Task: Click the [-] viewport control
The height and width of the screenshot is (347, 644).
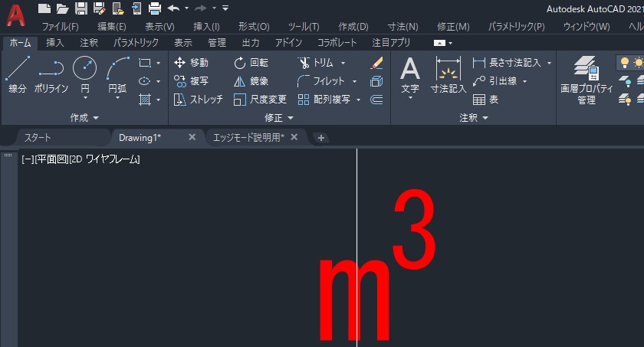Action: tap(27, 159)
